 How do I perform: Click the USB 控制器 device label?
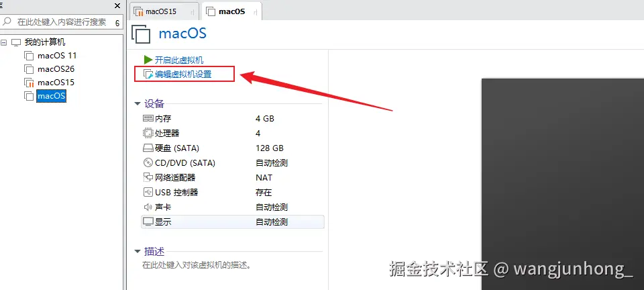point(176,193)
